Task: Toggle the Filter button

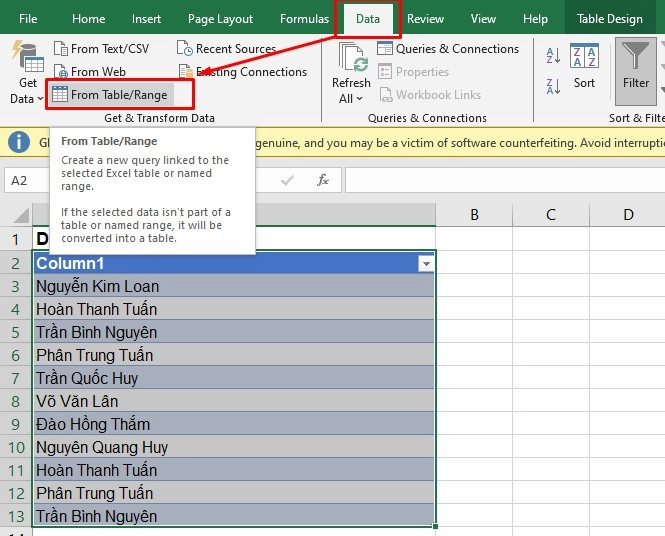Action: pos(635,66)
